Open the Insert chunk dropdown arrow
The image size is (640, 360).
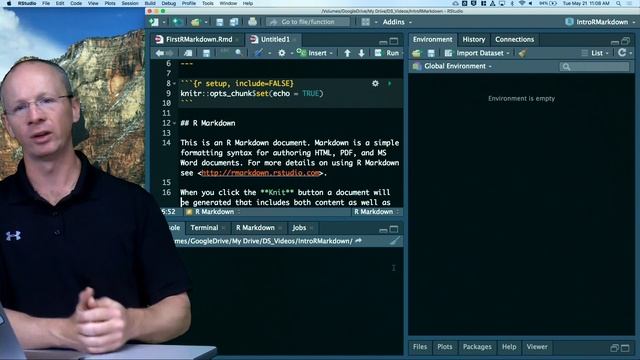331,53
